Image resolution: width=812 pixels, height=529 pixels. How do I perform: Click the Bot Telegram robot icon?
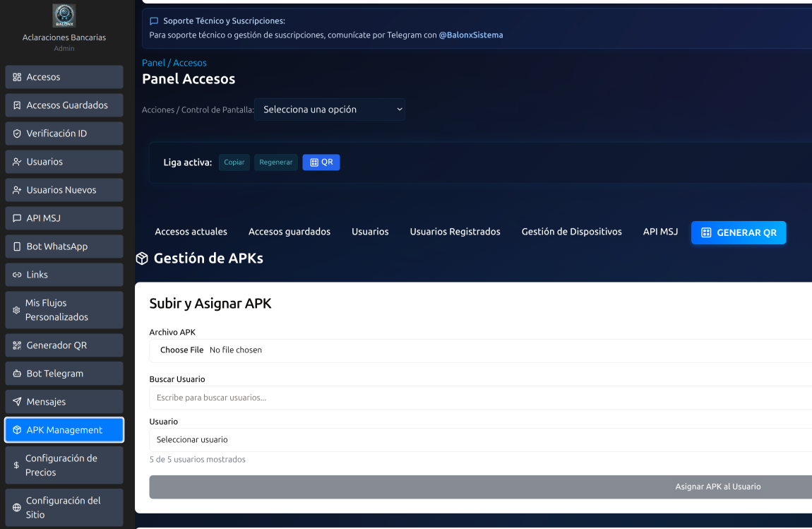pyautogui.click(x=17, y=374)
